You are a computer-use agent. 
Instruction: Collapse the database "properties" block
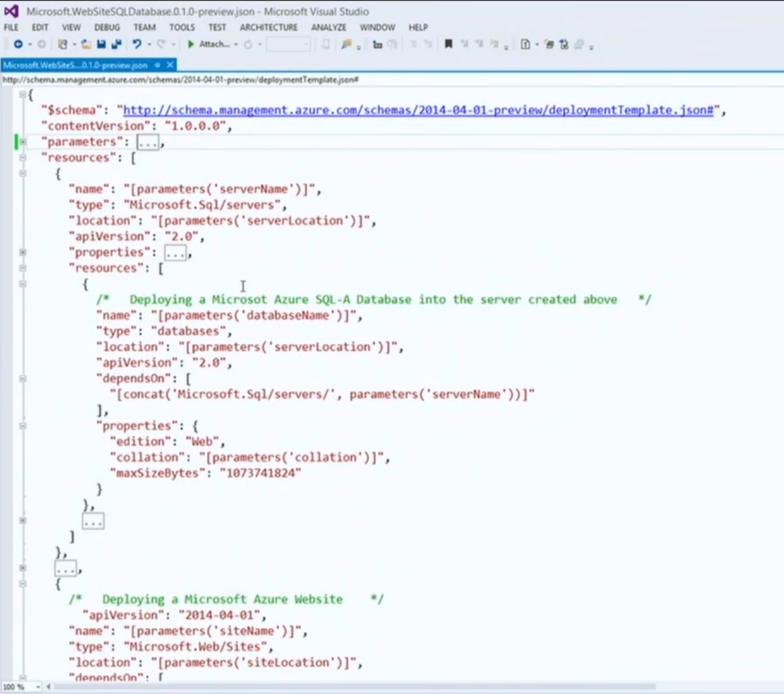coord(23,426)
